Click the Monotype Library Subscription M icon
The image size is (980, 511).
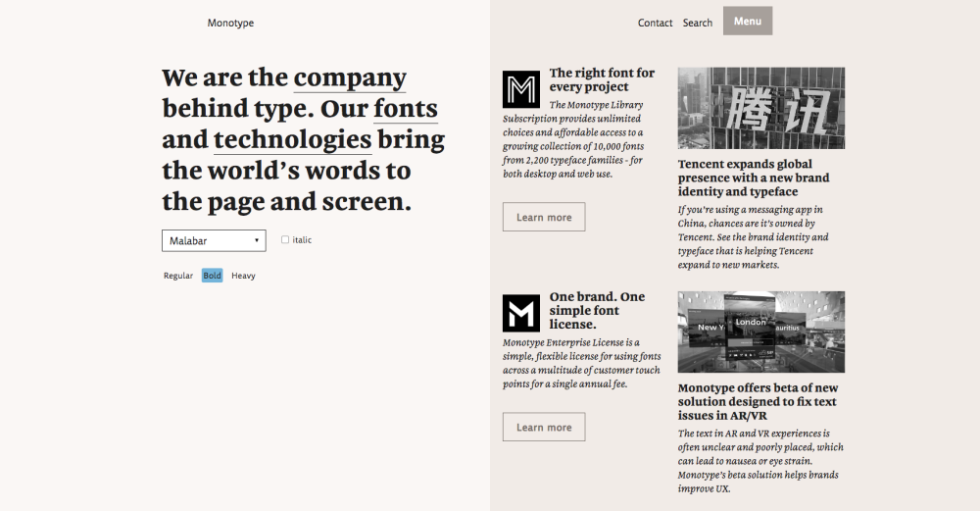(521, 89)
